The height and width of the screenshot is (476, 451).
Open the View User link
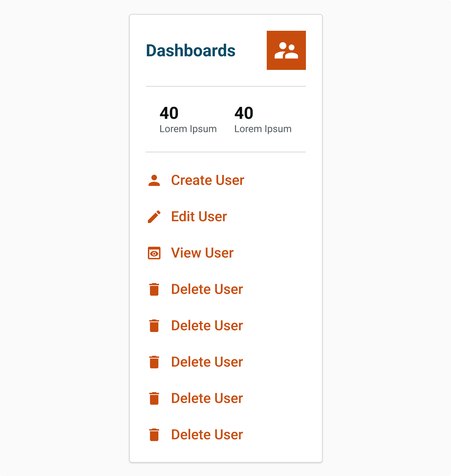202,253
